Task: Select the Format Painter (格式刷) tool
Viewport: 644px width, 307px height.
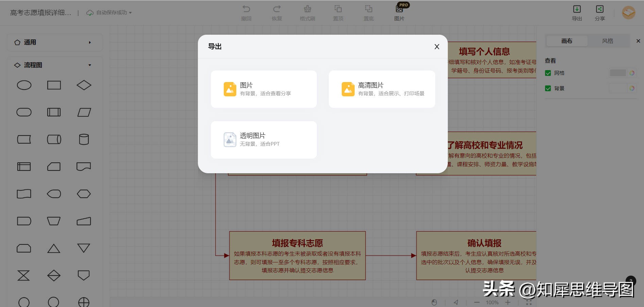Action: pyautogui.click(x=307, y=12)
